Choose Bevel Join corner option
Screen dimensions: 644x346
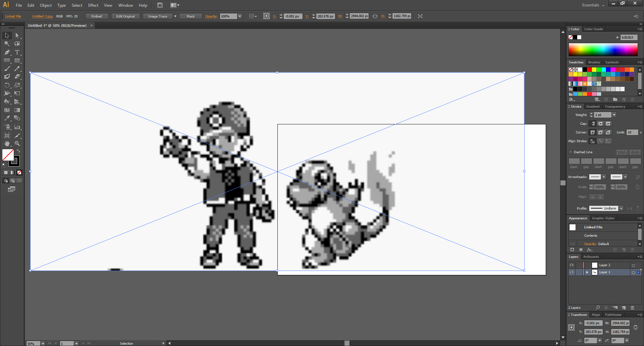pos(608,132)
